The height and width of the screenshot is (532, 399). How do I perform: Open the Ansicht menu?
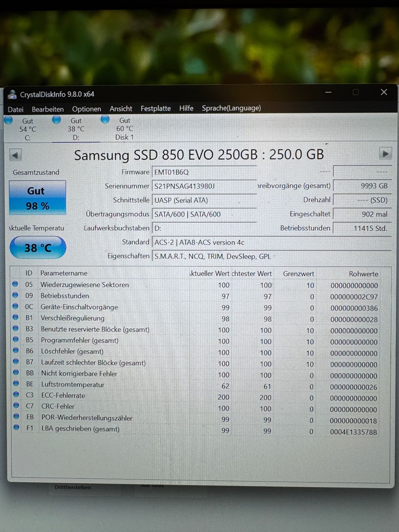click(121, 108)
